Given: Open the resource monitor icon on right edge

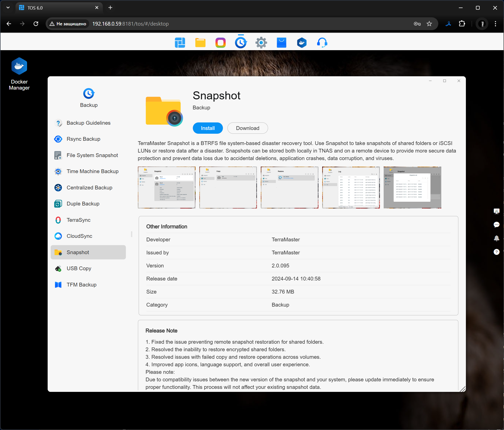Looking at the screenshot, I should click(496, 211).
